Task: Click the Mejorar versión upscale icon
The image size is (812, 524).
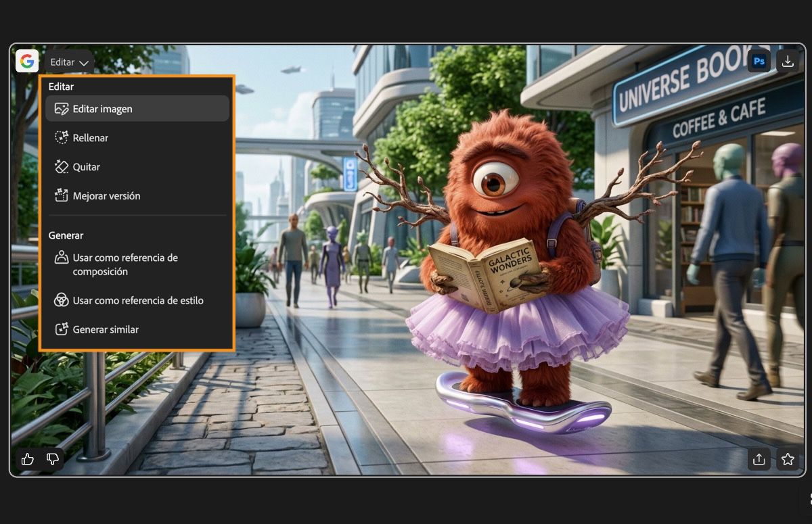Action: click(62, 196)
